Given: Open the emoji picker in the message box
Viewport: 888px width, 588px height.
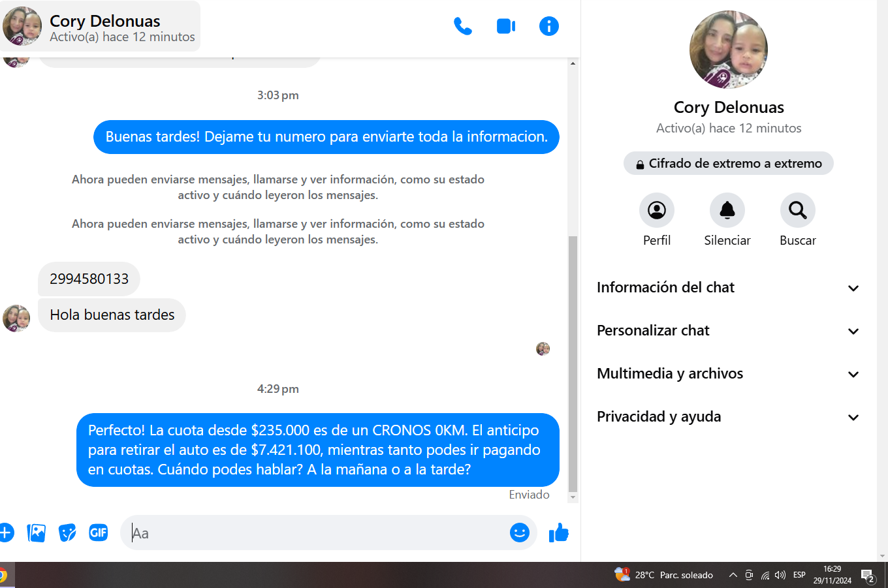Looking at the screenshot, I should (x=519, y=533).
